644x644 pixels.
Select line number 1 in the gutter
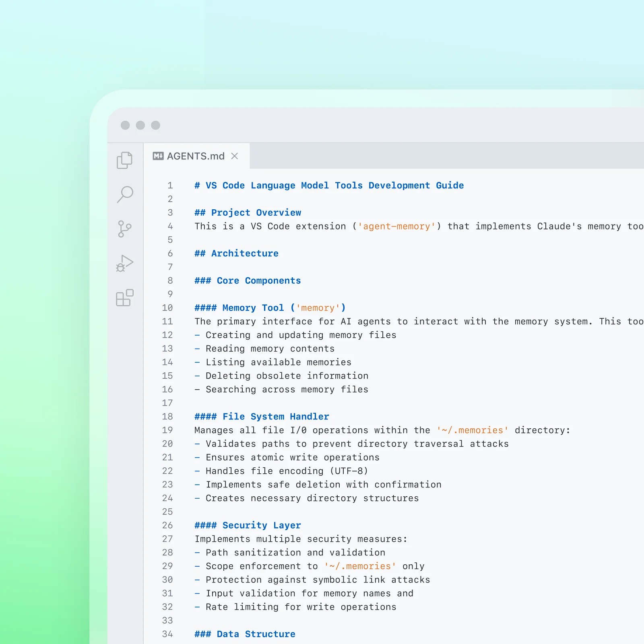point(169,185)
